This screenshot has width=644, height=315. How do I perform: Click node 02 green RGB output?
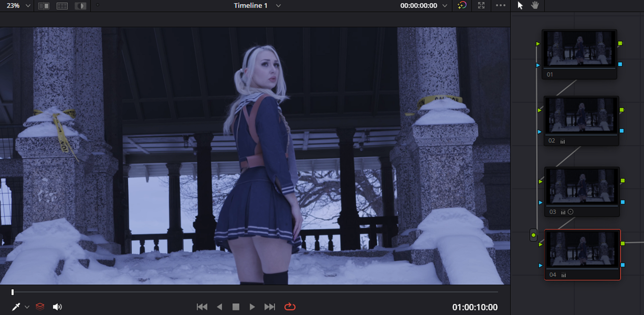pos(622,110)
